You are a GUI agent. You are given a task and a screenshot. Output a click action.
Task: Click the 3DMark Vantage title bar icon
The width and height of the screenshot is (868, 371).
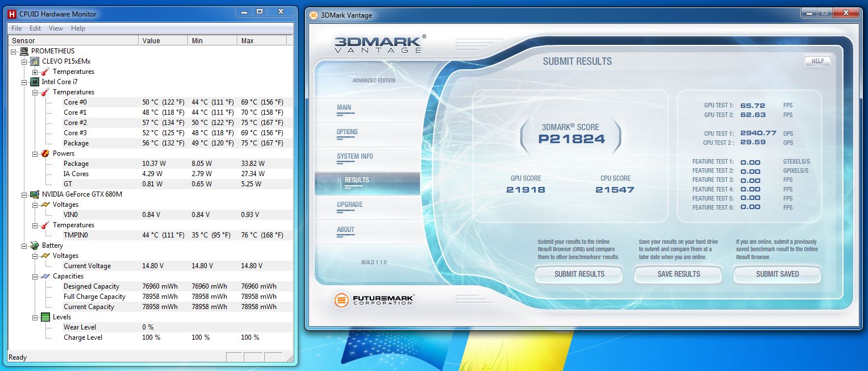[x=314, y=15]
